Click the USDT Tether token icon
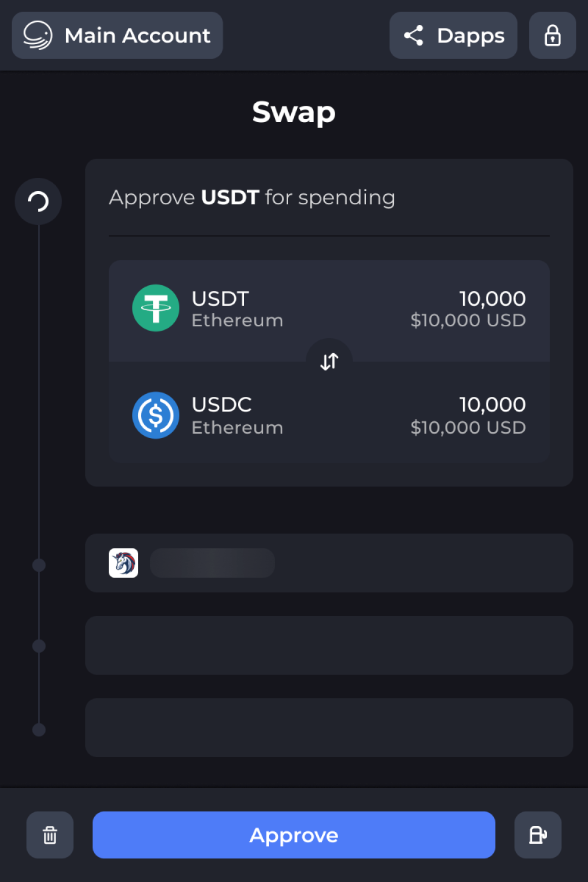The width and height of the screenshot is (588, 882). pos(156,308)
